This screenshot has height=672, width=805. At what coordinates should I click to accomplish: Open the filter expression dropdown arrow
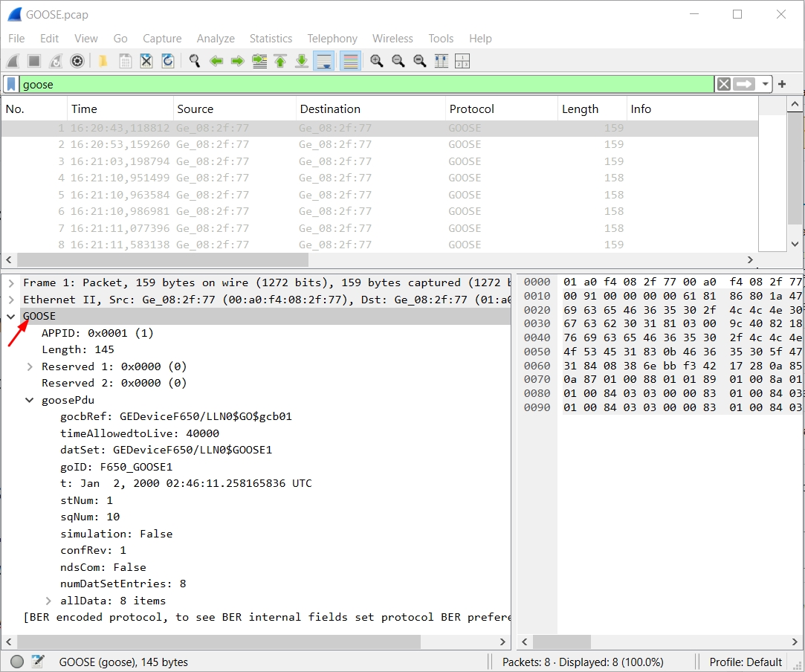pos(766,84)
